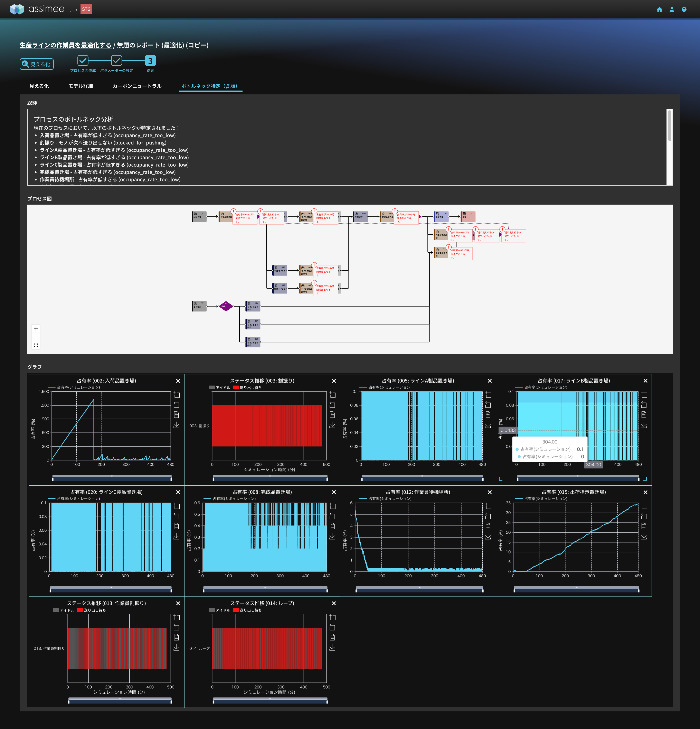Go to the home page icon
The height and width of the screenshot is (729, 700).
(x=659, y=10)
